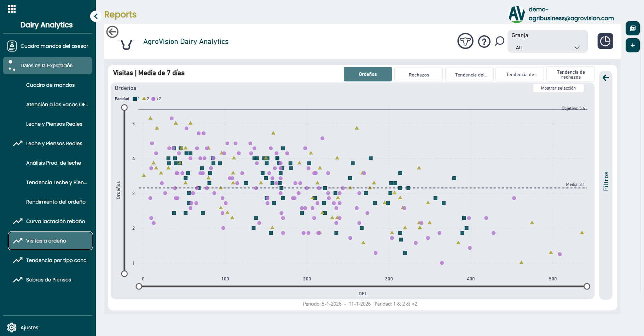The height and width of the screenshot is (336, 644).
Task: Open Ajustes settings gear
Action: coord(12,328)
